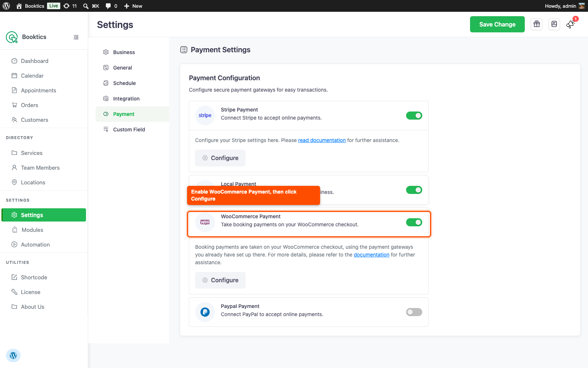Click the WordPress logo in admin bar
This screenshot has height=368, width=588.
[x=6, y=6]
